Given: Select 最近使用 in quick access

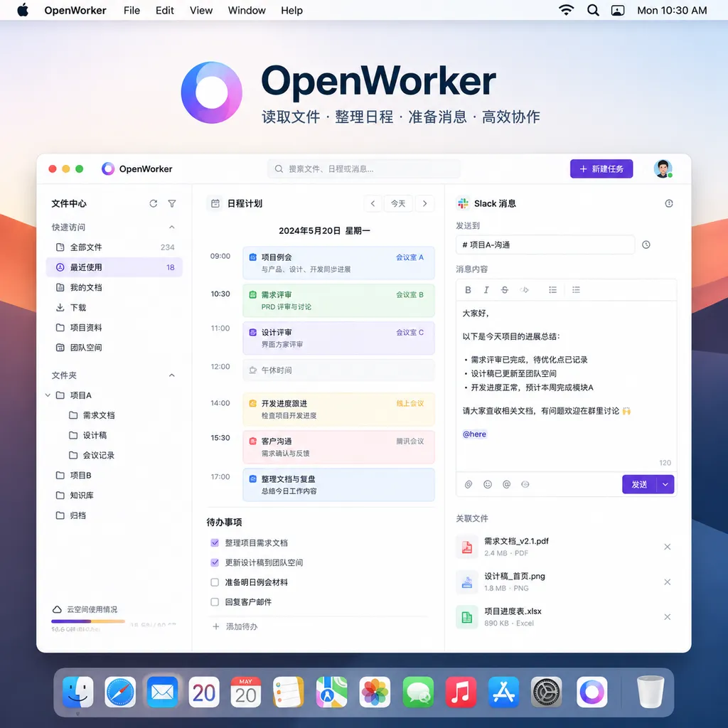Looking at the screenshot, I should (x=114, y=267).
